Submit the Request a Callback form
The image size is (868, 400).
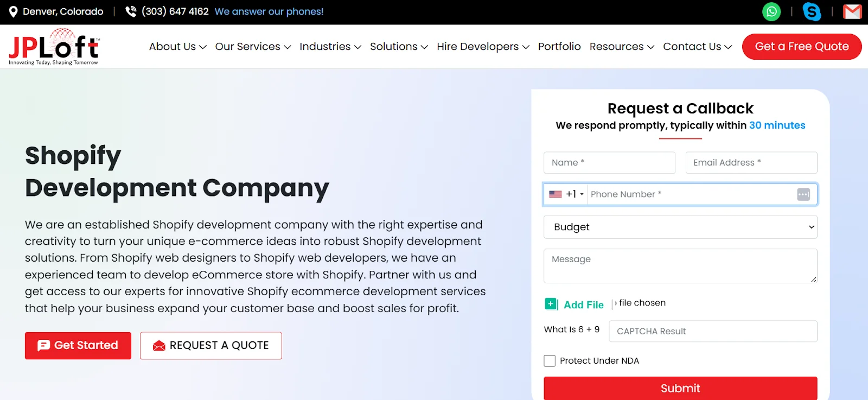click(x=680, y=388)
